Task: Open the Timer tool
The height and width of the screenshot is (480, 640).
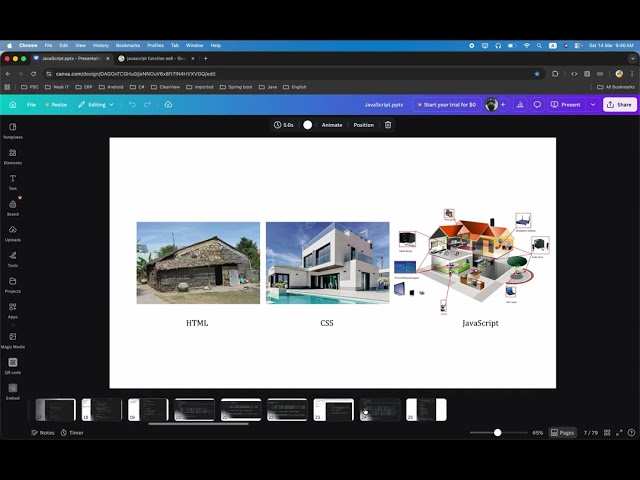Action: [72, 433]
